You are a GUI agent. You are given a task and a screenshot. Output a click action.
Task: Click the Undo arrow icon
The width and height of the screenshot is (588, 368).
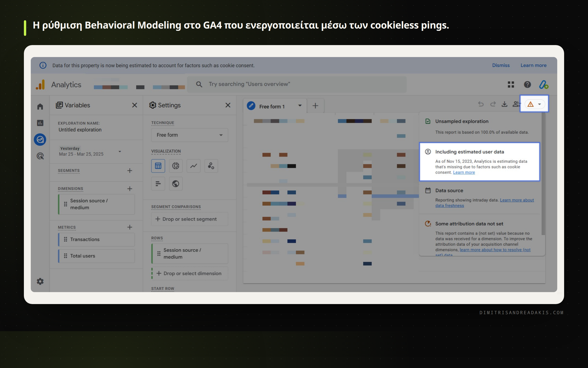(x=481, y=104)
